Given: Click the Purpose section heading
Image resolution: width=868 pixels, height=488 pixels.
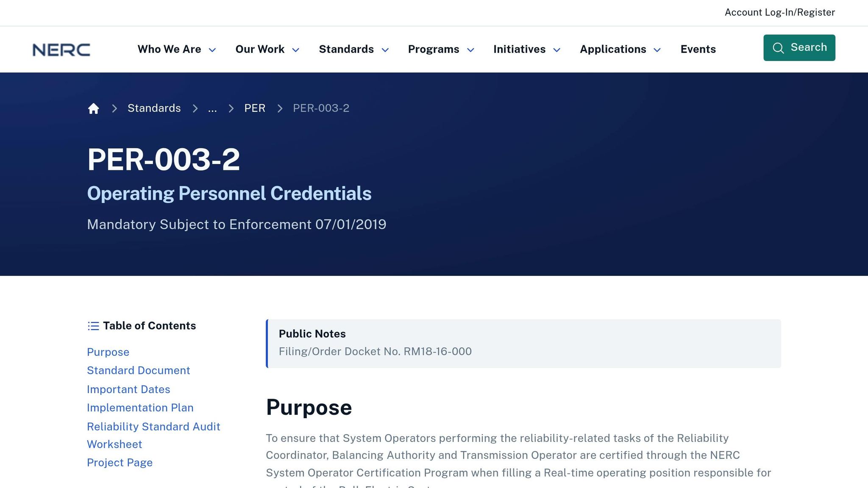Looking at the screenshot, I should [309, 408].
